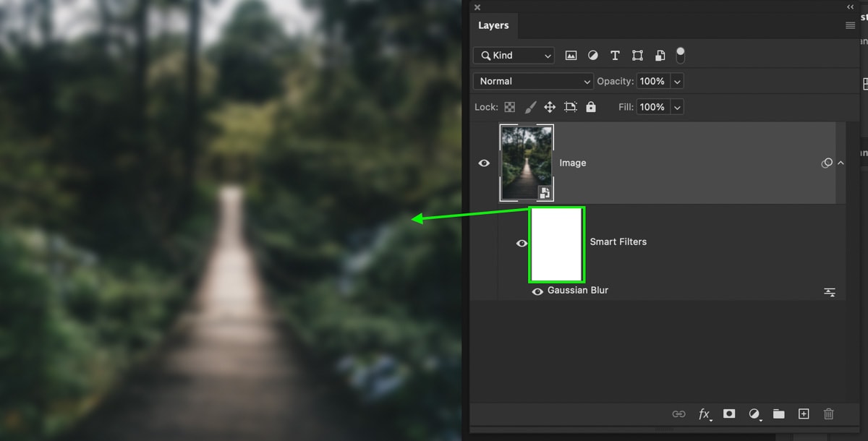Create a new layer
The height and width of the screenshot is (441, 868).
pyautogui.click(x=804, y=414)
